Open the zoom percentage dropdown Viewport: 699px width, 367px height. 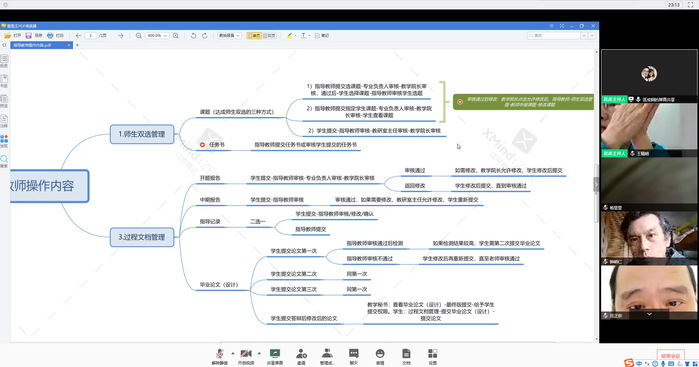(x=157, y=35)
